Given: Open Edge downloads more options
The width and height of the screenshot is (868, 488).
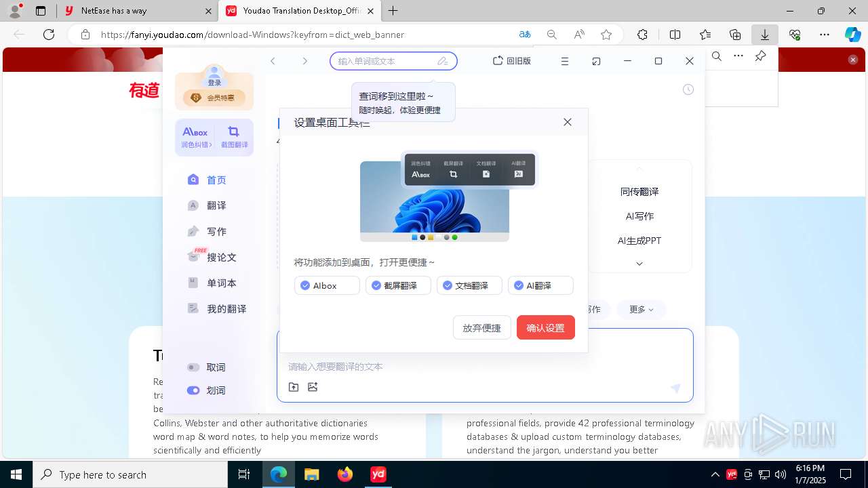Looking at the screenshot, I should pos(738,56).
